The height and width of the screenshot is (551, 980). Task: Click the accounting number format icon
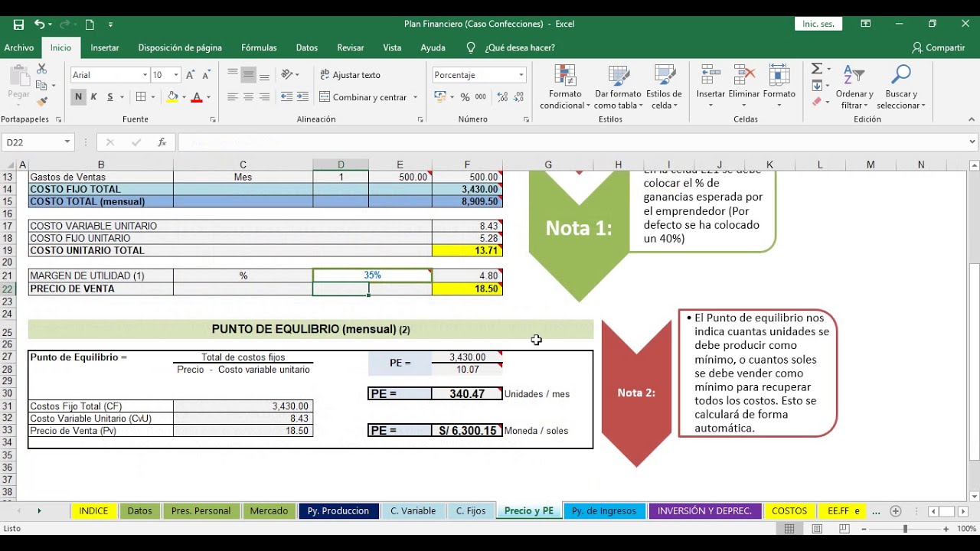coord(439,97)
